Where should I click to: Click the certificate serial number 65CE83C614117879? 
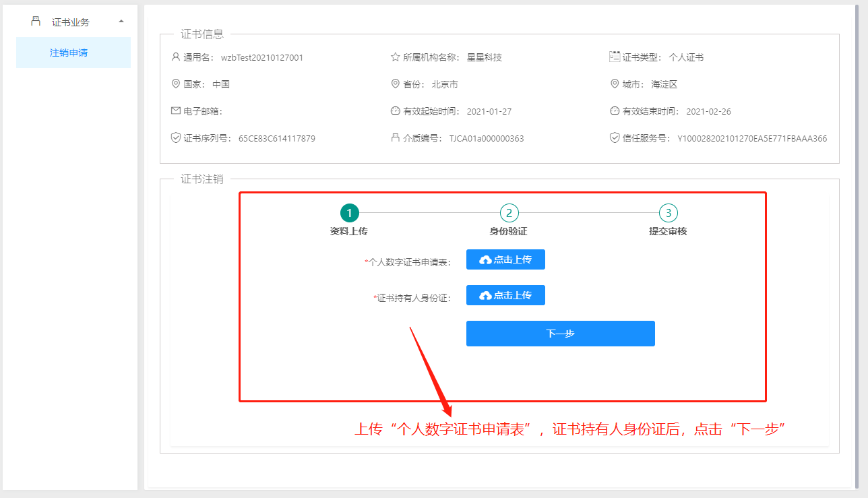[x=276, y=139]
